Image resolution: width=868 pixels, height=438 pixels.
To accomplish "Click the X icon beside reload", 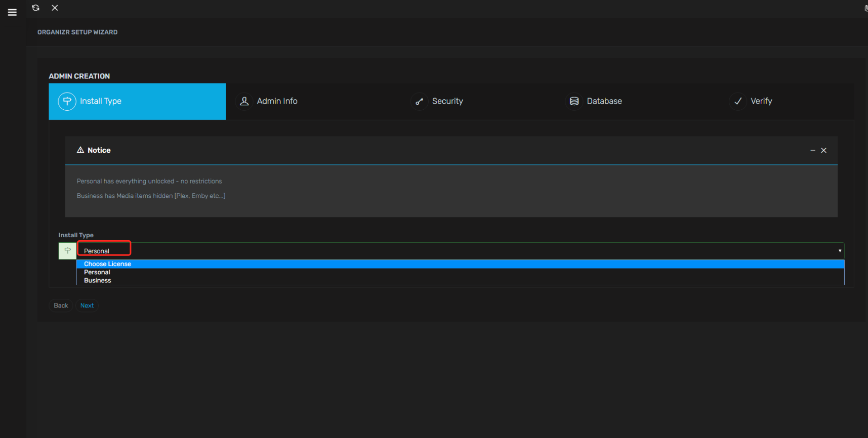I will tap(55, 8).
